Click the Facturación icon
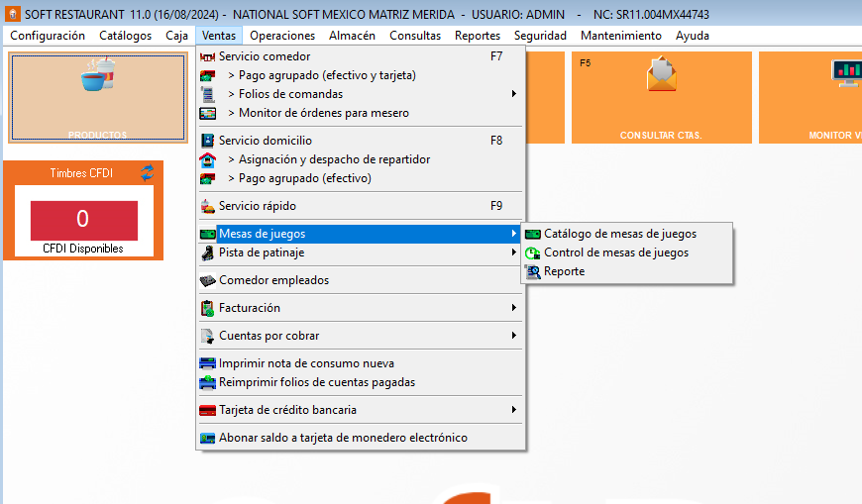This screenshot has width=862, height=504. (x=207, y=308)
